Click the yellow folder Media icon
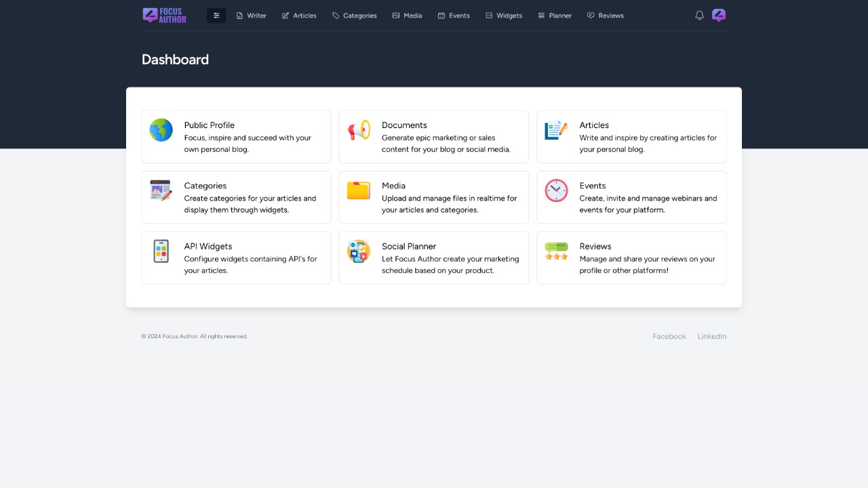Viewport: 868px width, 488px height. pos(359,190)
